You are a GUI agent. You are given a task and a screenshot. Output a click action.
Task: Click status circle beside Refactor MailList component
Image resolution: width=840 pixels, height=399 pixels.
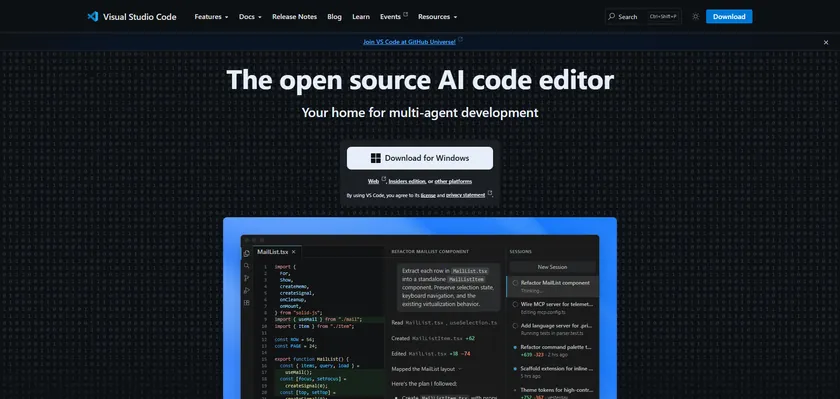(x=515, y=283)
